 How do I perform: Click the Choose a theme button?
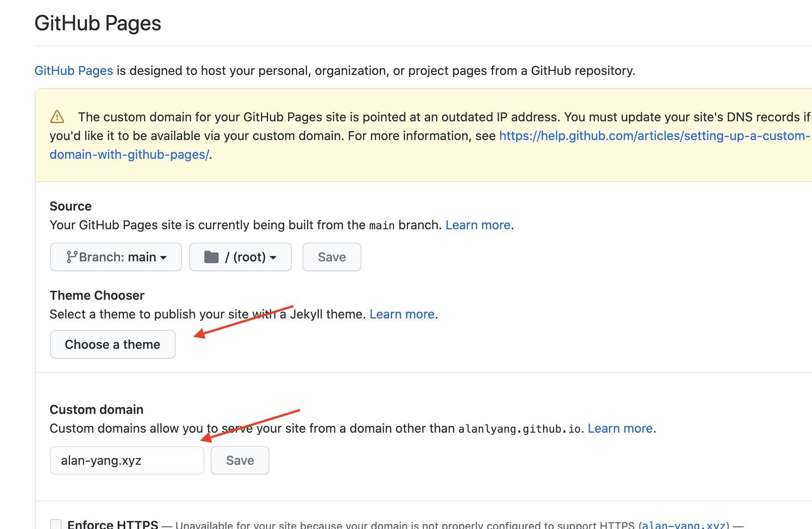pyautogui.click(x=112, y=344)
